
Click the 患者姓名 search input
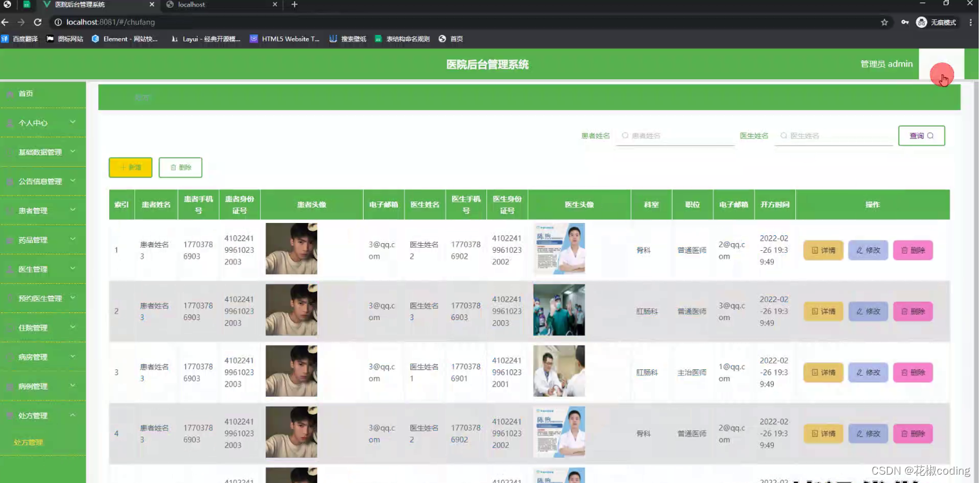click(675, 136)
